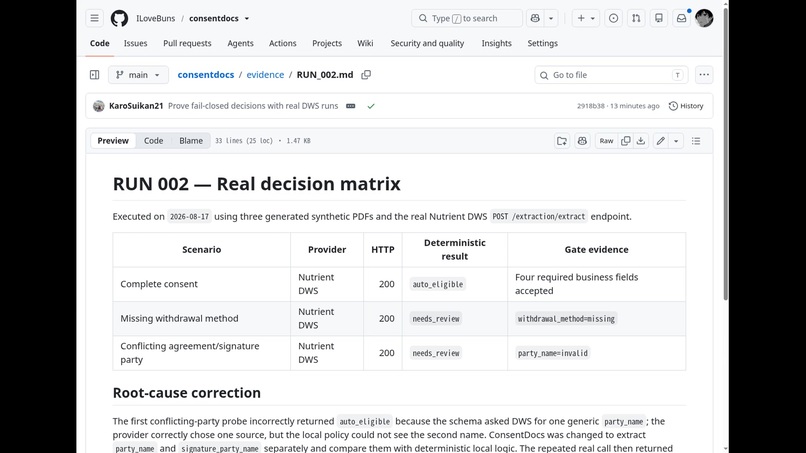Click the auto_eligible result cell
Screen dimensions: 806x453
(x=437, y=284)
